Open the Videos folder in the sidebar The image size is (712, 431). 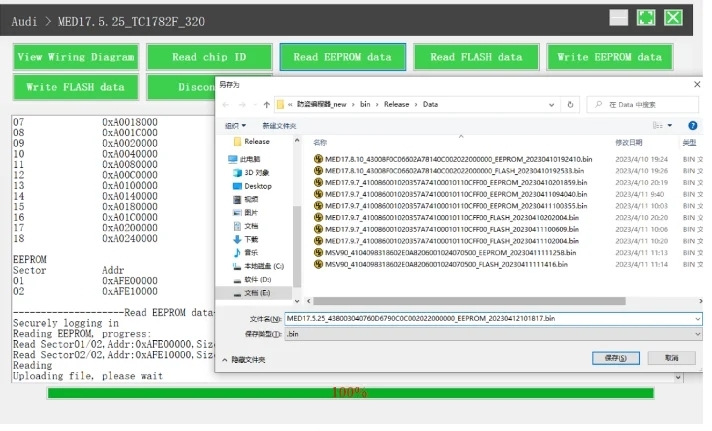pos(246,199)
